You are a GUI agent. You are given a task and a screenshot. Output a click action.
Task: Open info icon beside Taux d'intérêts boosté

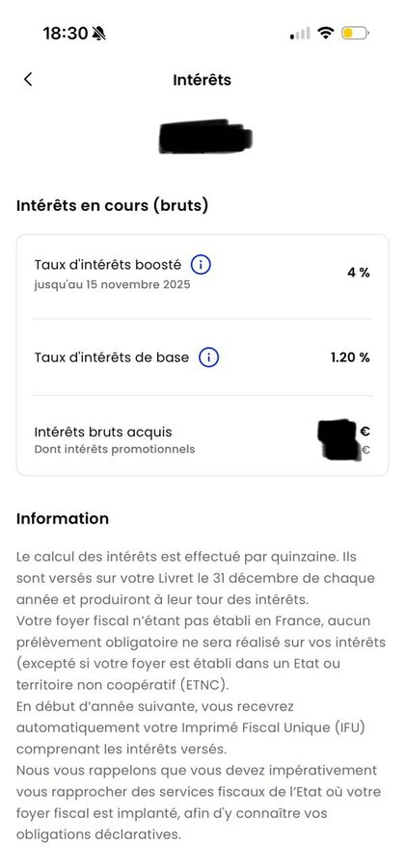point(201,265)
